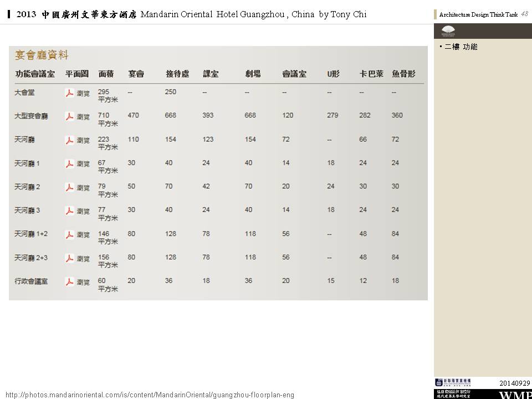
Task: Open the PDF icon for 天河廳 3
Action: [69, 211]
